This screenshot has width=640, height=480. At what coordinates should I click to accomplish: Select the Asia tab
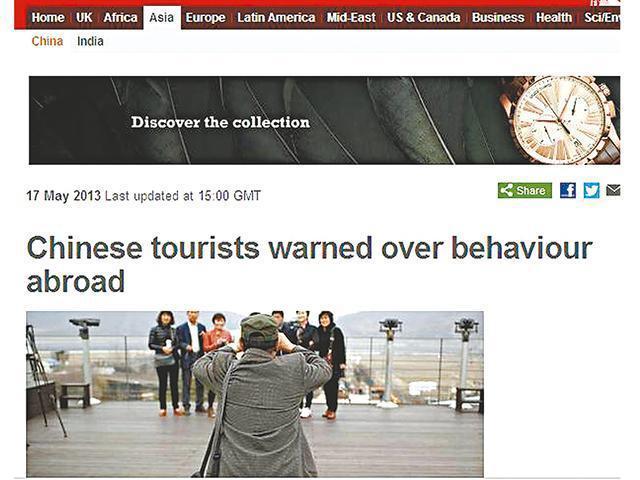(162, 18)
